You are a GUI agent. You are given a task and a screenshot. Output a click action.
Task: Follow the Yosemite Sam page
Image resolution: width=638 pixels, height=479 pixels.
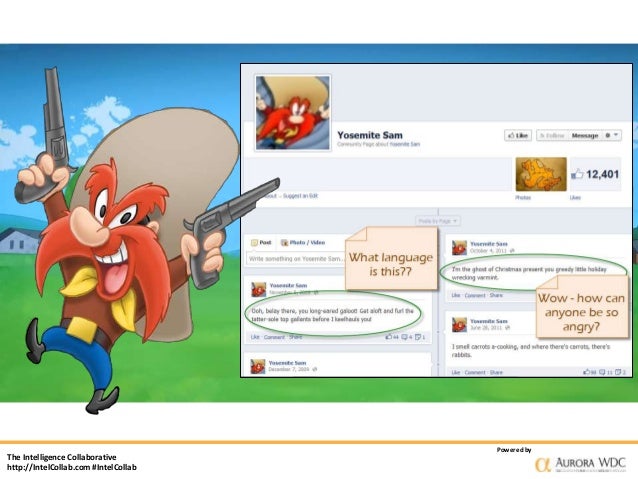click(552, 136)
